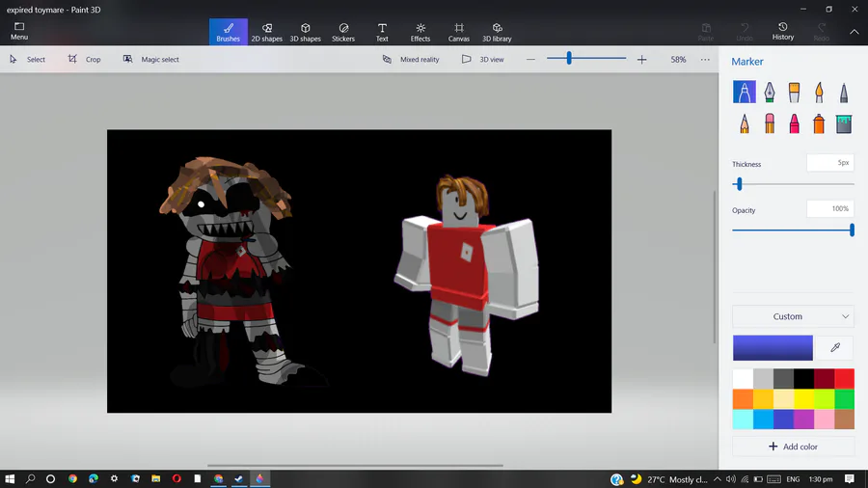The image size is (868, 488).
Task: Pick a color with the eyedropper
Action: [835, 347]
